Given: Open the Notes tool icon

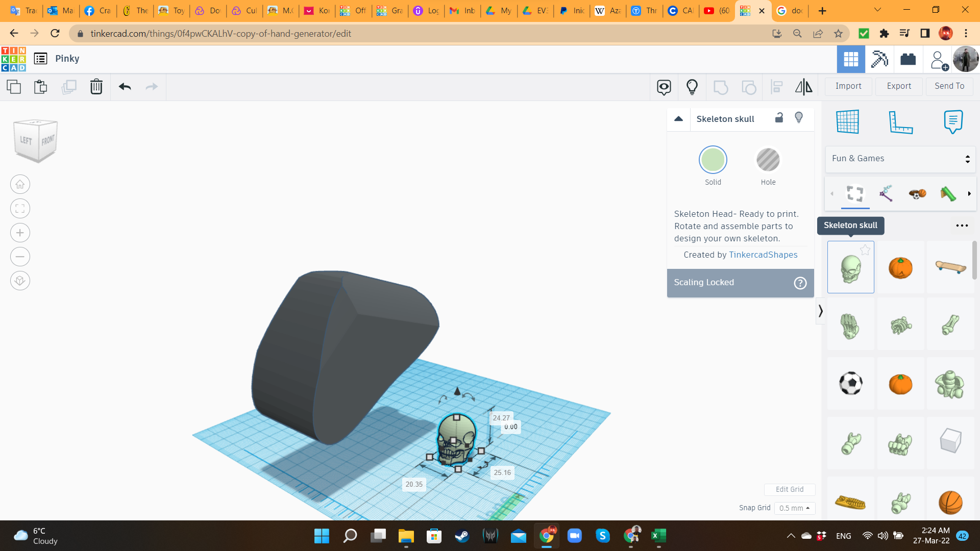Looking at the screenshot, I should (x=952, y=122).
